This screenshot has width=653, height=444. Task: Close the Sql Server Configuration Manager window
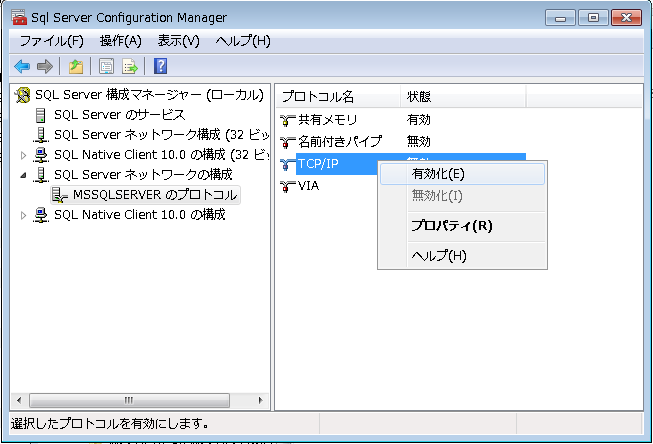tap(626, 18)
